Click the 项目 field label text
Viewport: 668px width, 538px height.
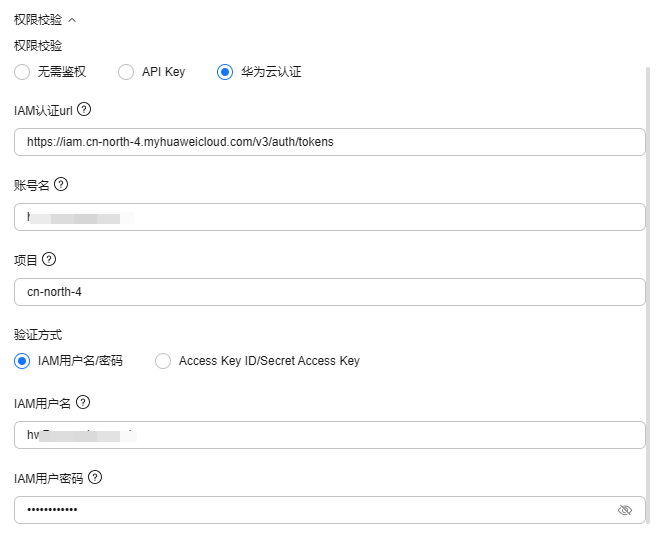26,260
